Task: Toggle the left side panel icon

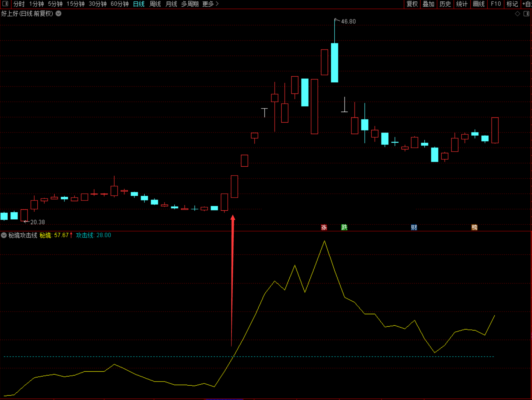Action: pos(5,4)
